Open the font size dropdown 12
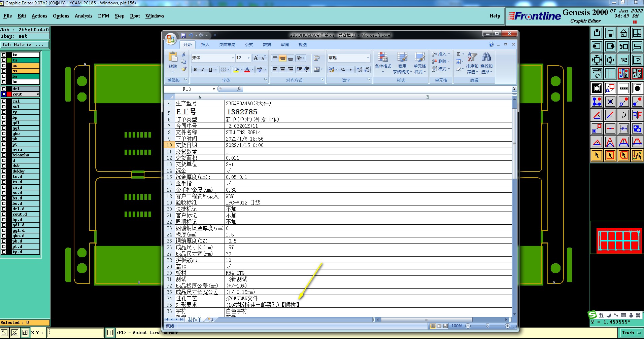Image resolution: width=644 pixels, height=339 pixels. [x=248, y=58]
